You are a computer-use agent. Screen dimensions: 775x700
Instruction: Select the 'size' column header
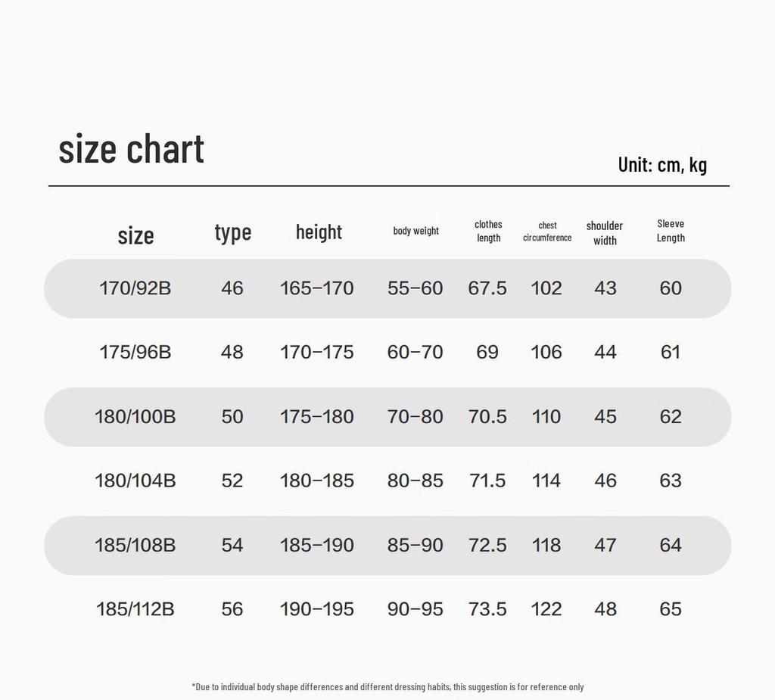[135, 235]
